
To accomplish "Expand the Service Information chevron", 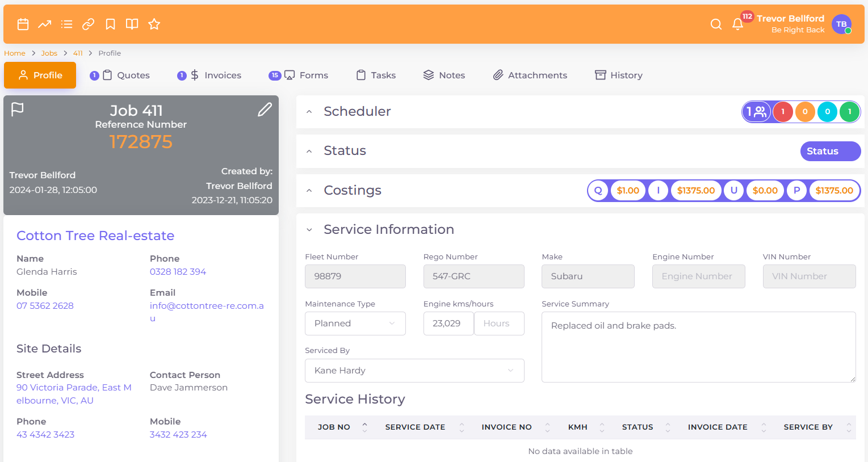I will coord(309,230).
